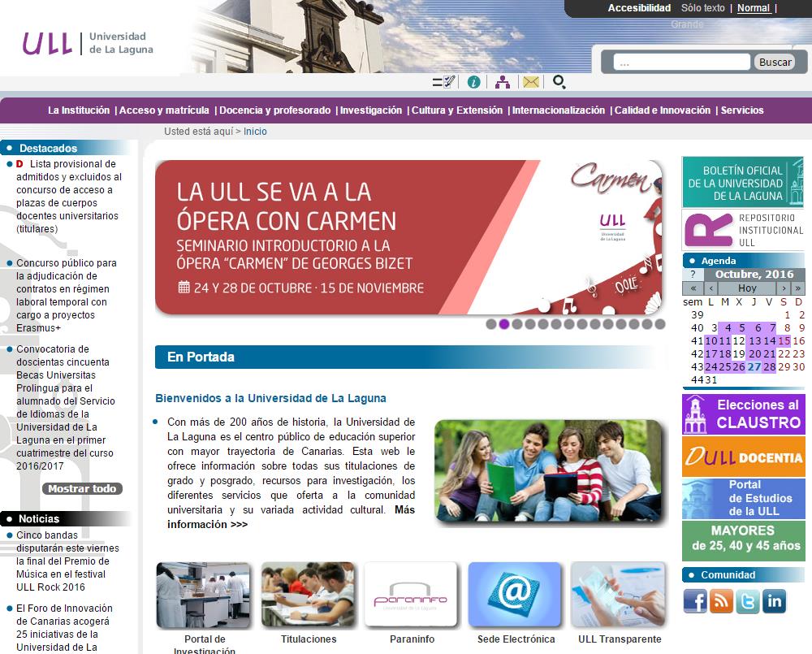Open Paraninfo thumbnail
Screen dimensions: 812x654
point(411,595)
